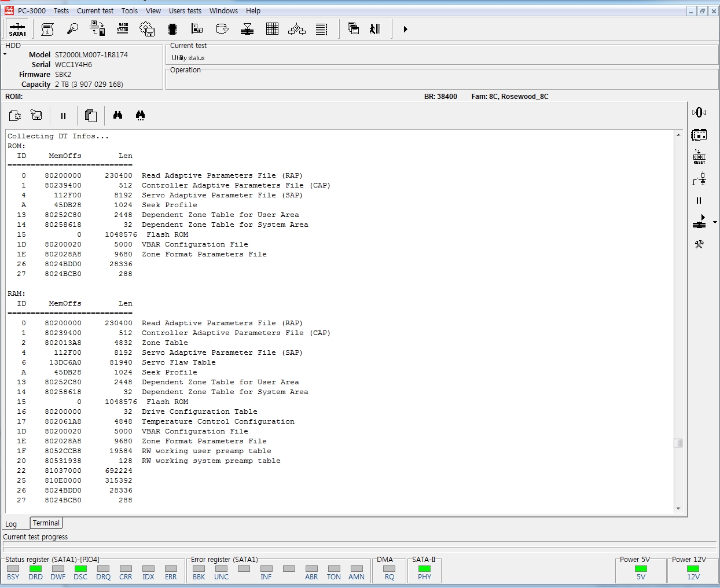Switch to the Log tab

(x=11, y=524)
